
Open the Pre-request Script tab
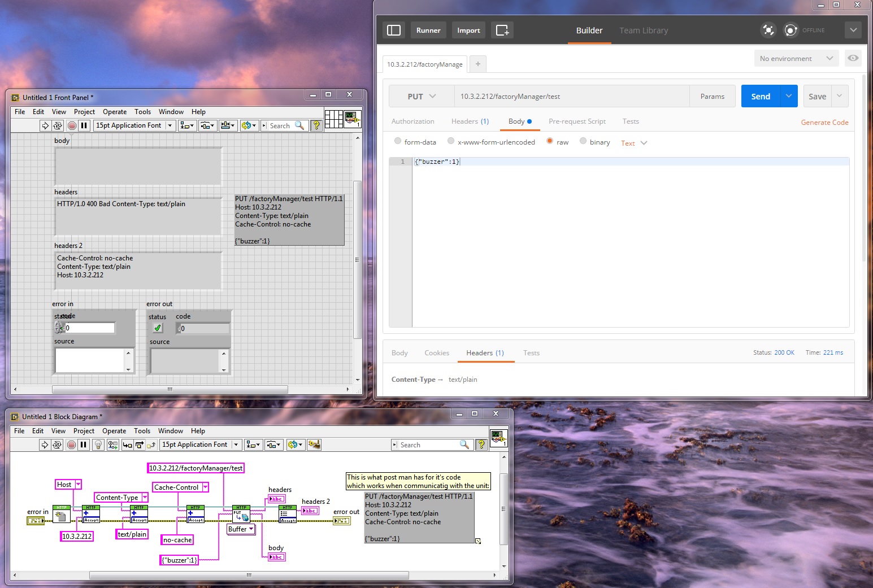click(577, 121)
